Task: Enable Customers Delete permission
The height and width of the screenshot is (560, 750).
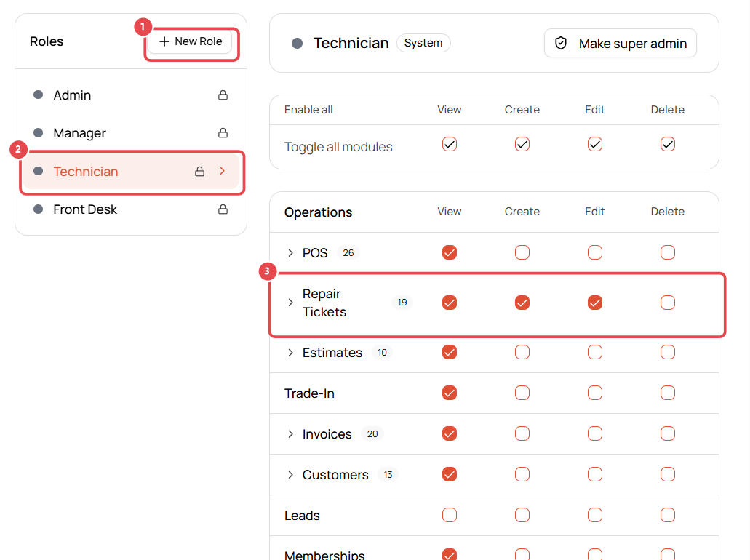Action: (x=667, y=474)
